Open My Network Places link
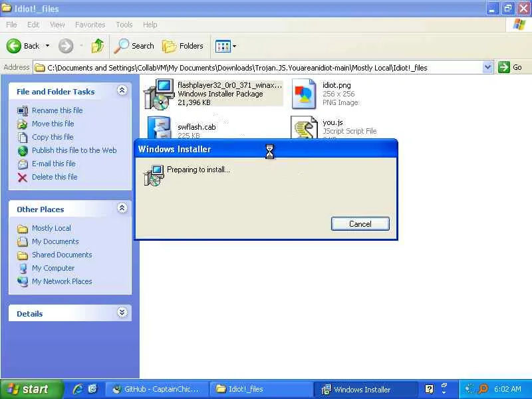 click(62, 281)
